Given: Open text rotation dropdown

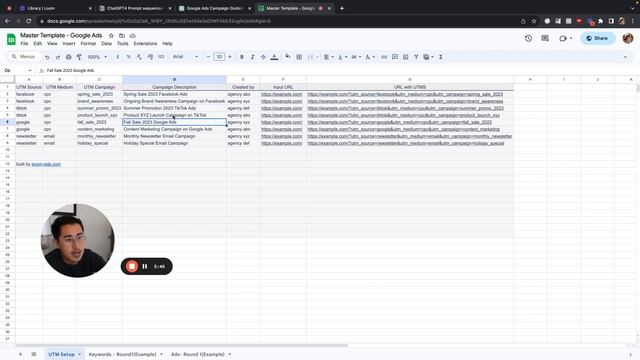Looking at the screenshot, I should coord(369,57).
